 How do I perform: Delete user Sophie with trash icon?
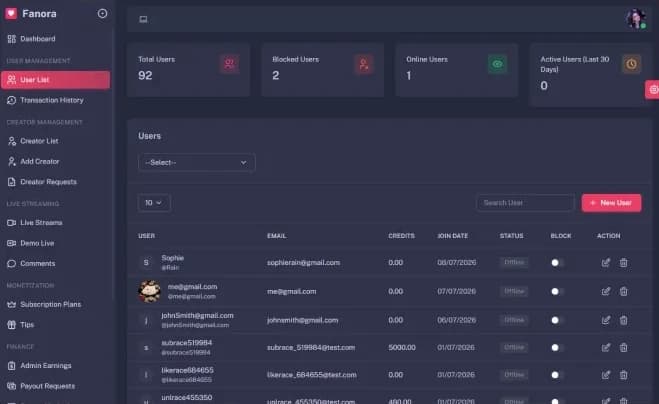(x=624, y=263)
